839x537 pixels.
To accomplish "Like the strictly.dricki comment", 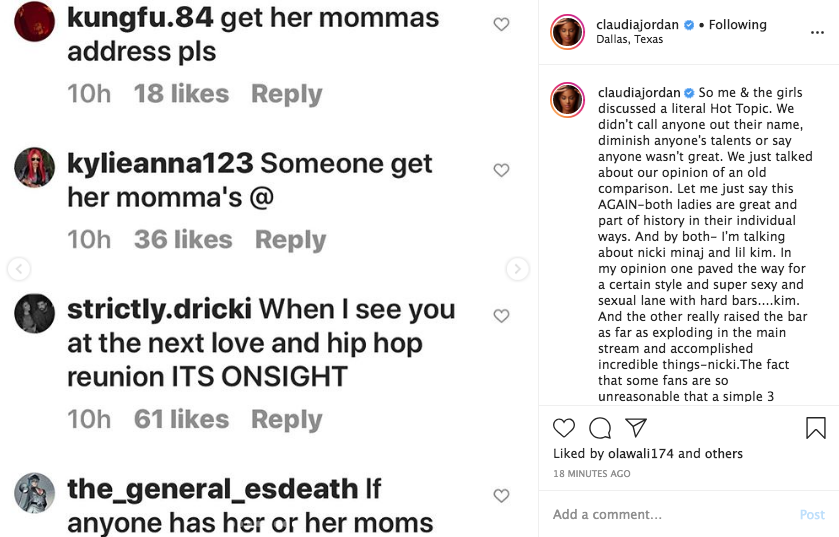I will pyautogui.click(x=502, y=316).
